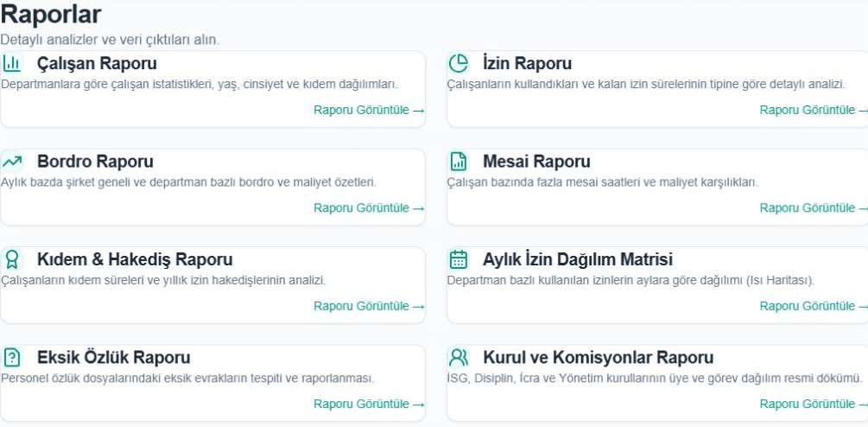The height and width of the screenshot is (427, 868).
Task: Click the file chart icon for Mesai Raporu
Action: (x=459, y=162)
